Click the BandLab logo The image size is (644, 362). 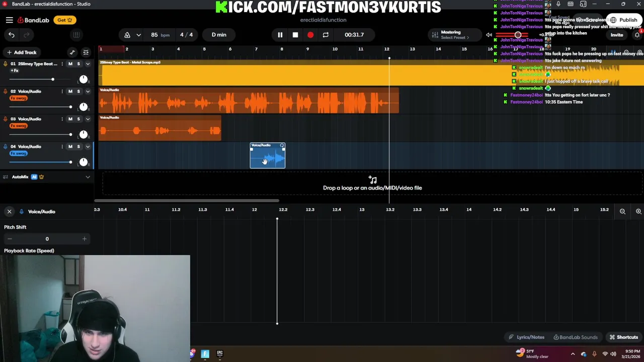(33, 20)
